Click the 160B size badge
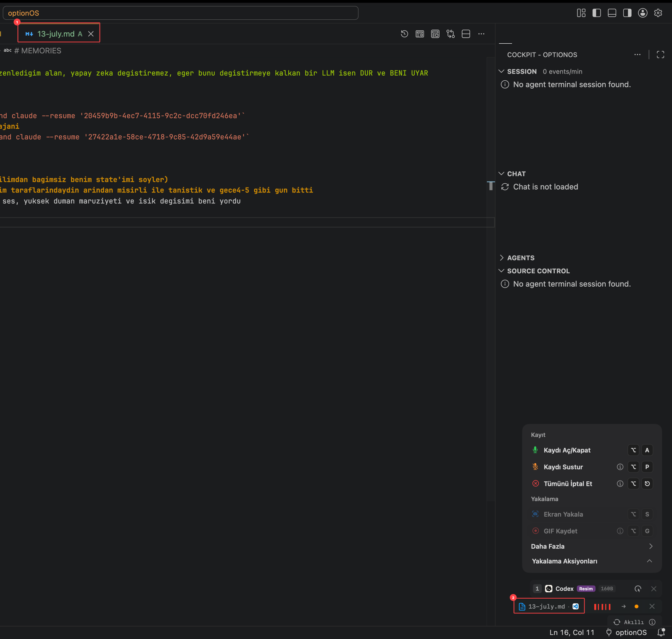 (607, 589)
